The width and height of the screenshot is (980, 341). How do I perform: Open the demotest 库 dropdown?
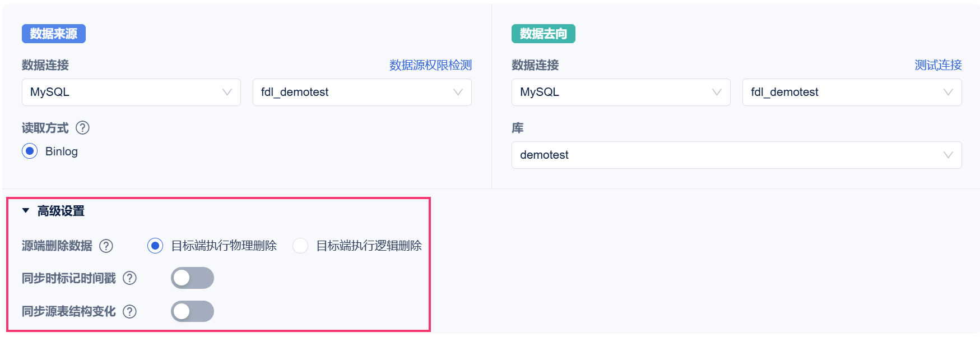[x=736, y=155]
